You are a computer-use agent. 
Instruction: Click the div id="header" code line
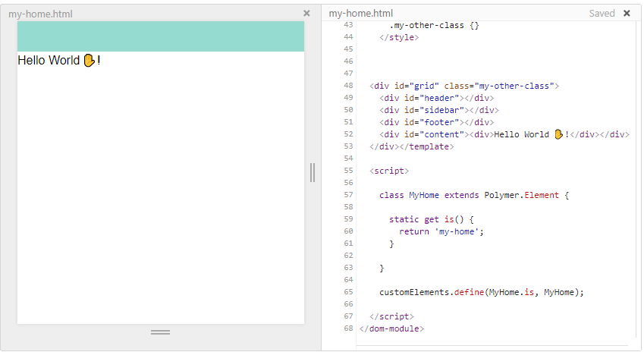click(x=437, y=98)
